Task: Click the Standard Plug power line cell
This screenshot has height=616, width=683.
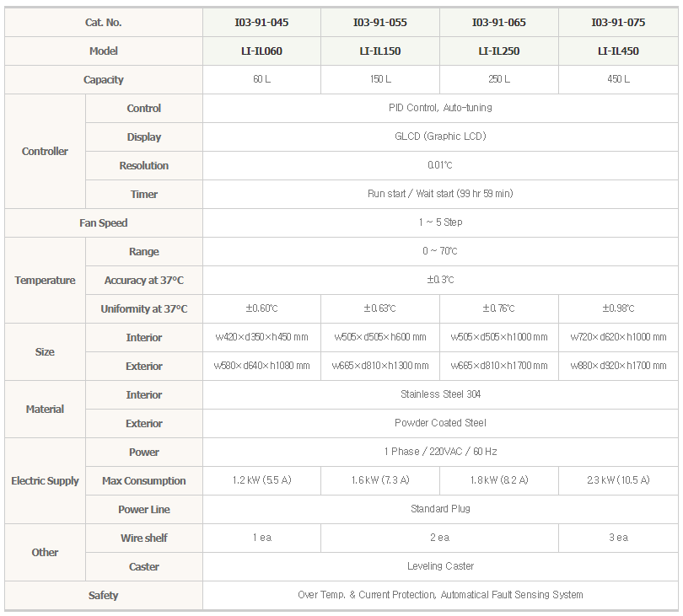Action: tap(440, 509)
